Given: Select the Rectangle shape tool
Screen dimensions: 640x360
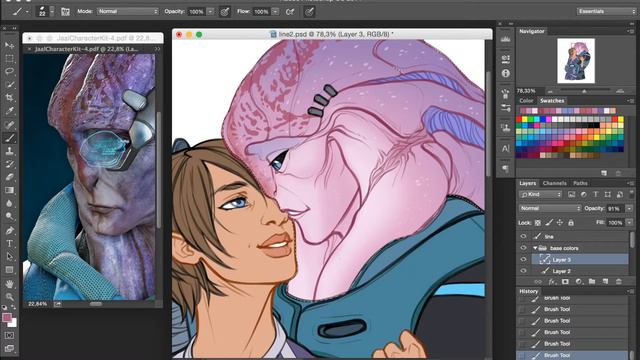Looking at the screenshot, I should pyautogui.click(x=9, y=270).
